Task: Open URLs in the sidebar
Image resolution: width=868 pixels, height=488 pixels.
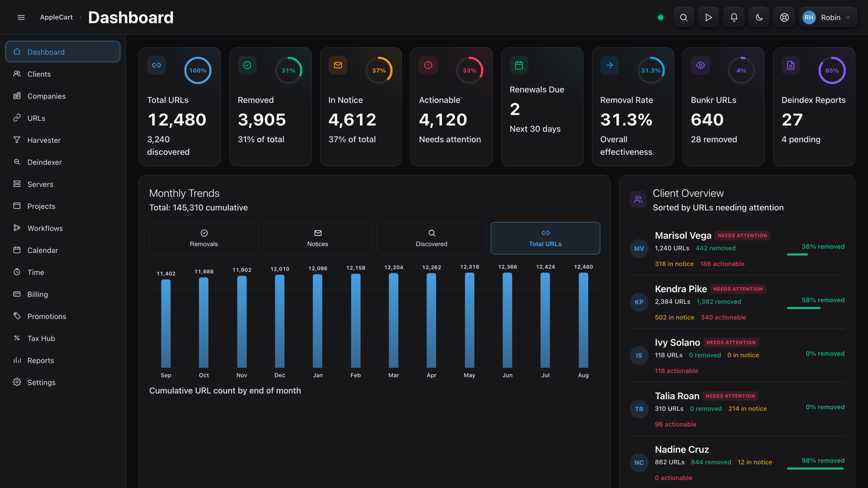Action: pyautogui.click(x=62, y=118)
